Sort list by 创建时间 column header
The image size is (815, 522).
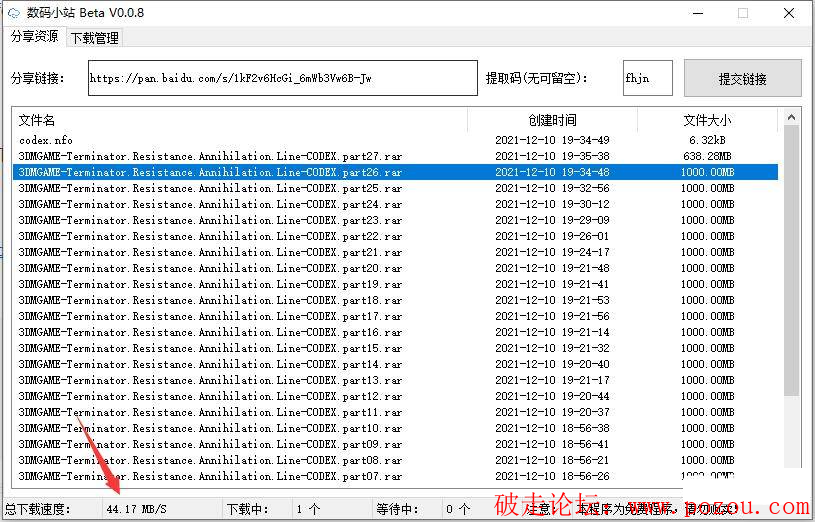[x=553, y=120]
